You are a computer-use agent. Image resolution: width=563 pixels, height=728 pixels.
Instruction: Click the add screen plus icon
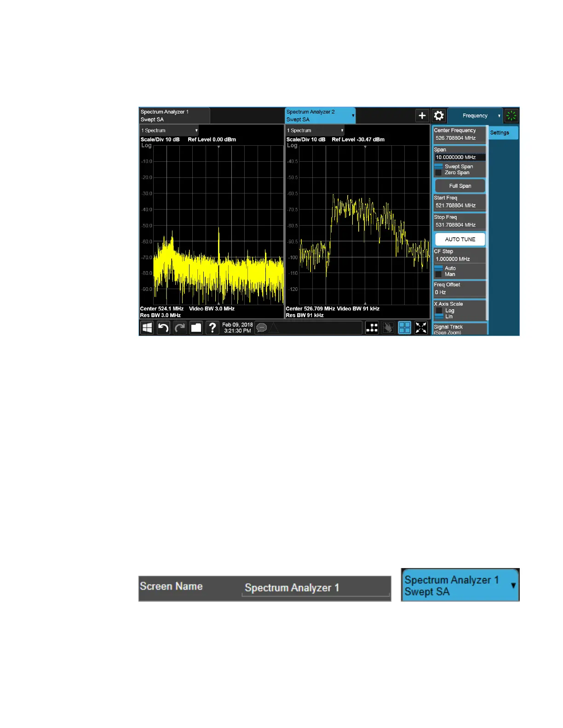tap(422, 116)
